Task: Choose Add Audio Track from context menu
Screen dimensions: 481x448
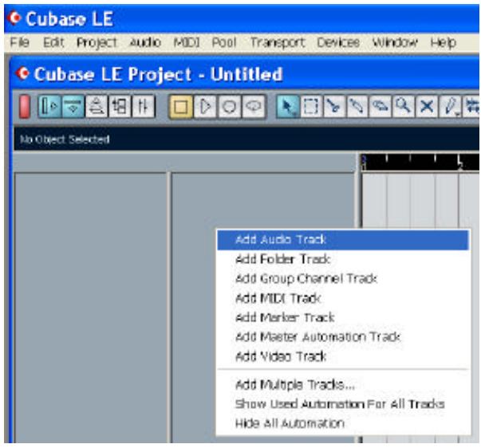Action: point(343,240)
